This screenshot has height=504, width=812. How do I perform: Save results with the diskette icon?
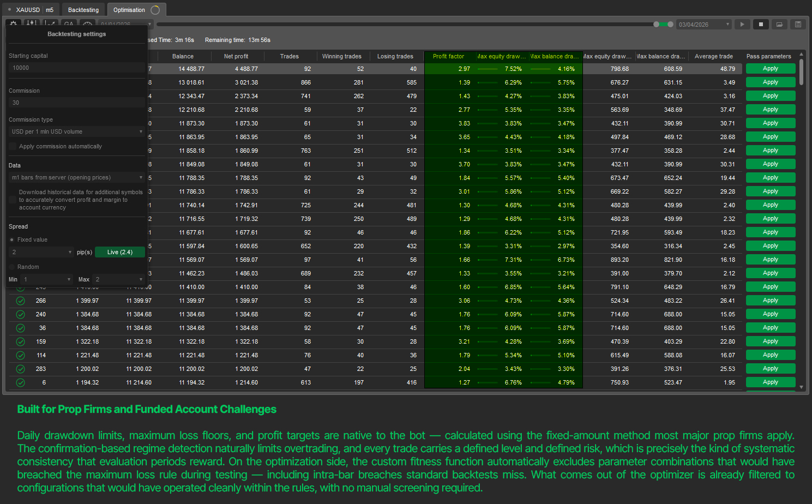[x=798, y=24]
